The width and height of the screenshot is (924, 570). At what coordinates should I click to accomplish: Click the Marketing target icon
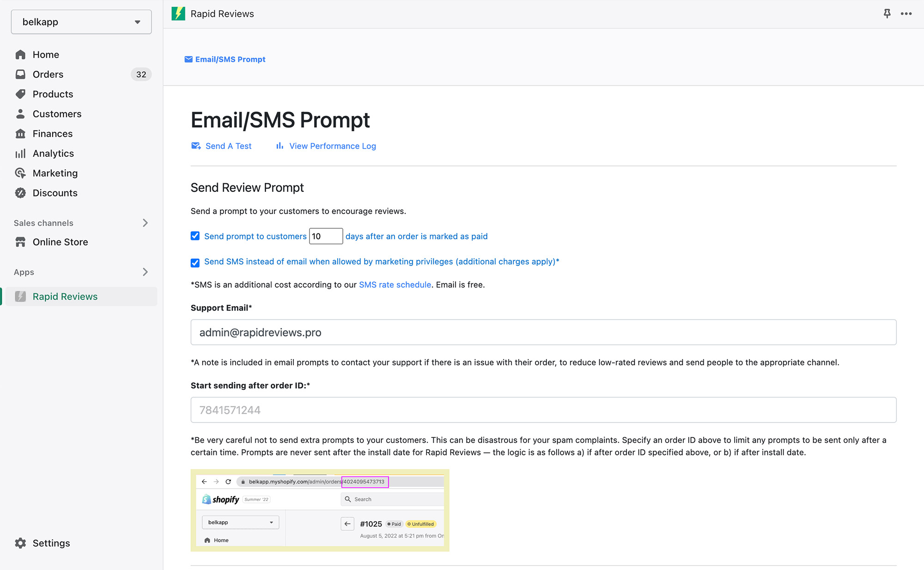(x=20, y=173)
